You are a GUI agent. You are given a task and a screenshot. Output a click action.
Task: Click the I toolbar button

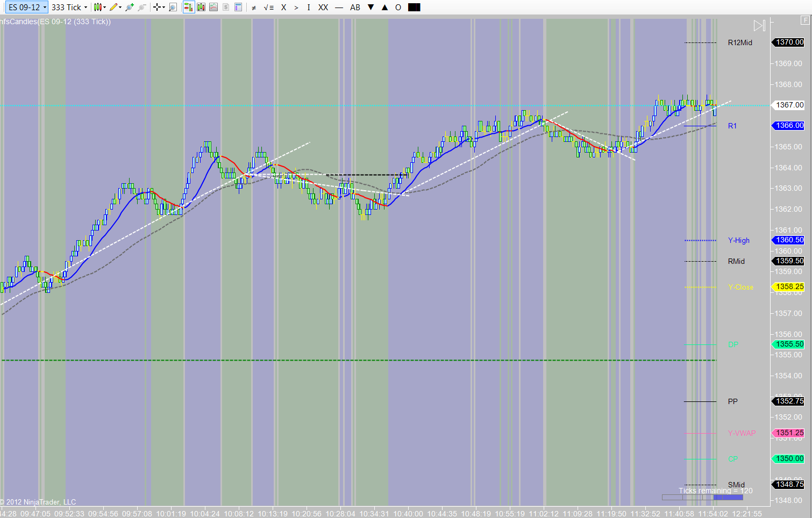[x=309, y=8]
